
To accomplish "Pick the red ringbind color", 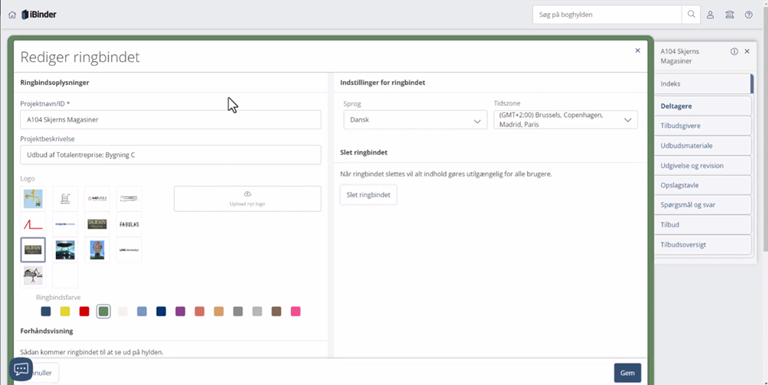I will pos(84,312).
